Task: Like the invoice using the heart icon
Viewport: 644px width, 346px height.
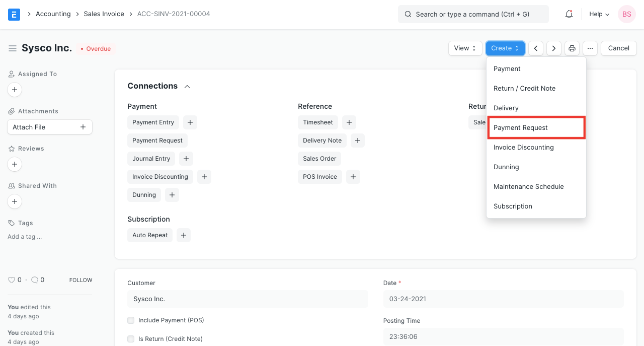Action: point(12,280)
